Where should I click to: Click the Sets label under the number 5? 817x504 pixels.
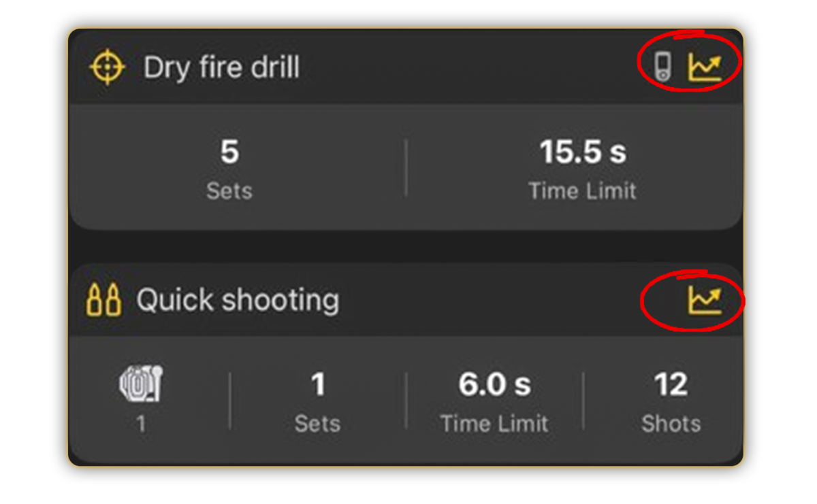coord(229,191)
